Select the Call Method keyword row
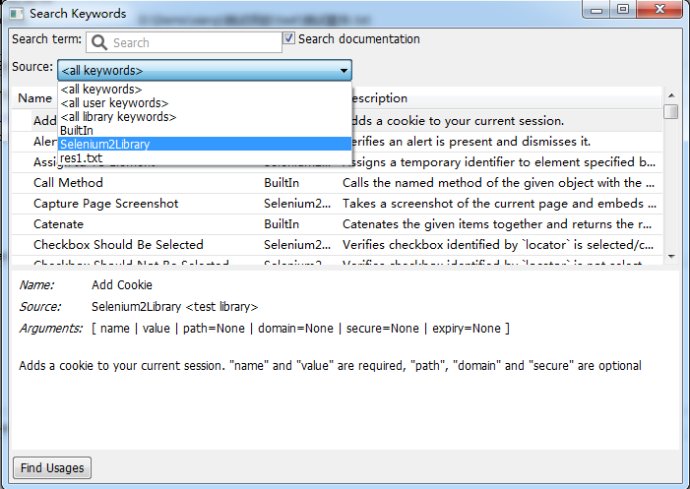The image size is (690, 489). point(337,183)
